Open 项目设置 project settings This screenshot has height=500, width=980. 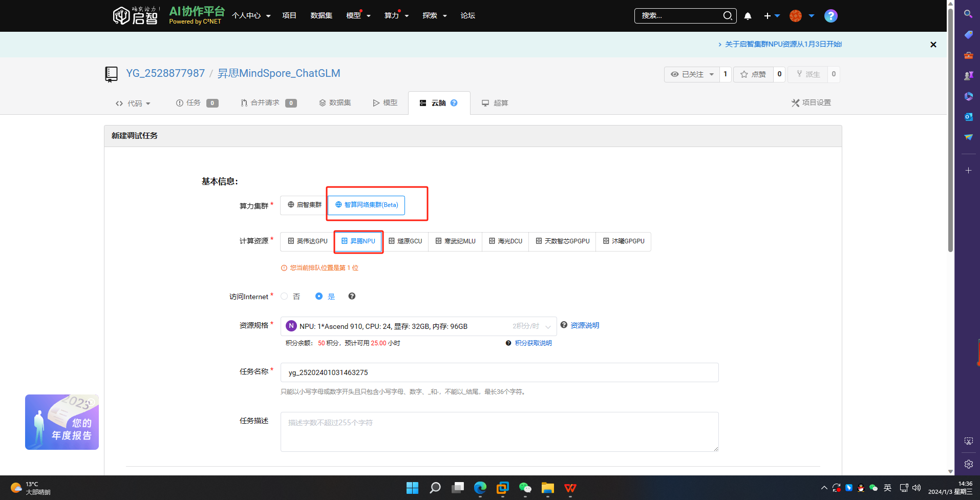click(811, 103)
